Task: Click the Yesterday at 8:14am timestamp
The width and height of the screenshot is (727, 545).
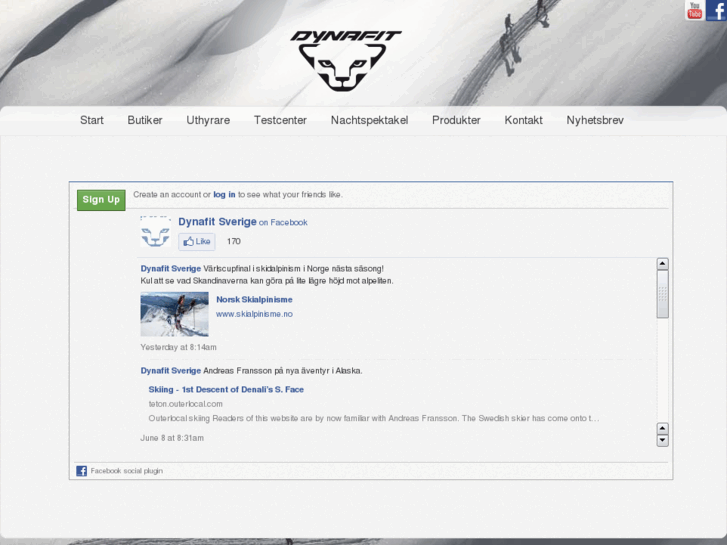Action: point(179,347)
